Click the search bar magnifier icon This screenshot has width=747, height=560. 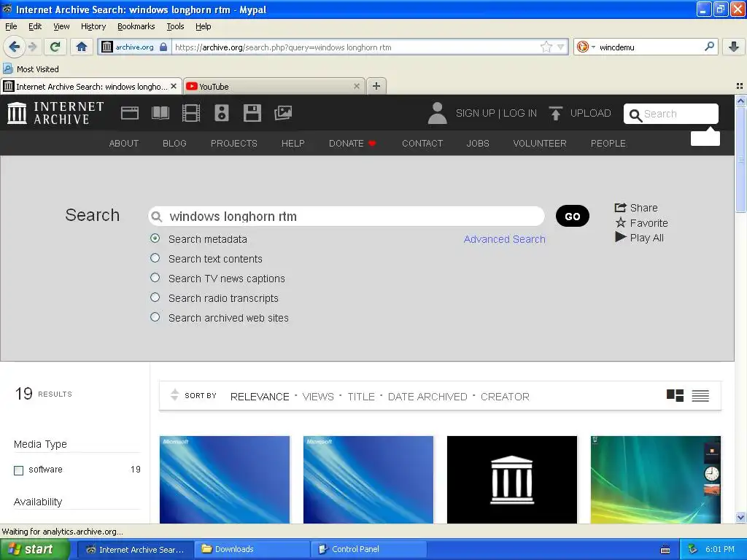click(x=709, y=47)
